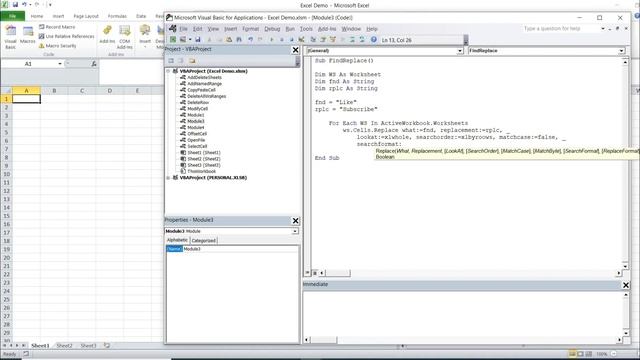The height and width of the screenshot is (360, 640).
Task: Click Save icon in VBA toolbar
Action: tap(198, 40)
